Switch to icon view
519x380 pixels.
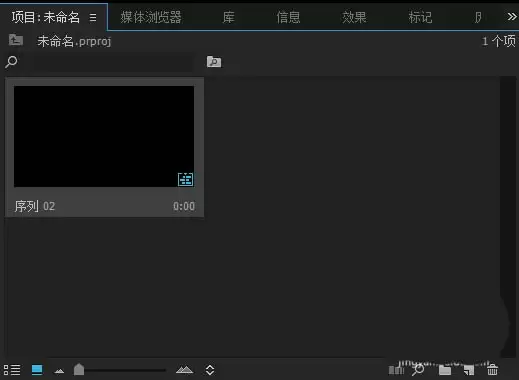(37, 370)
